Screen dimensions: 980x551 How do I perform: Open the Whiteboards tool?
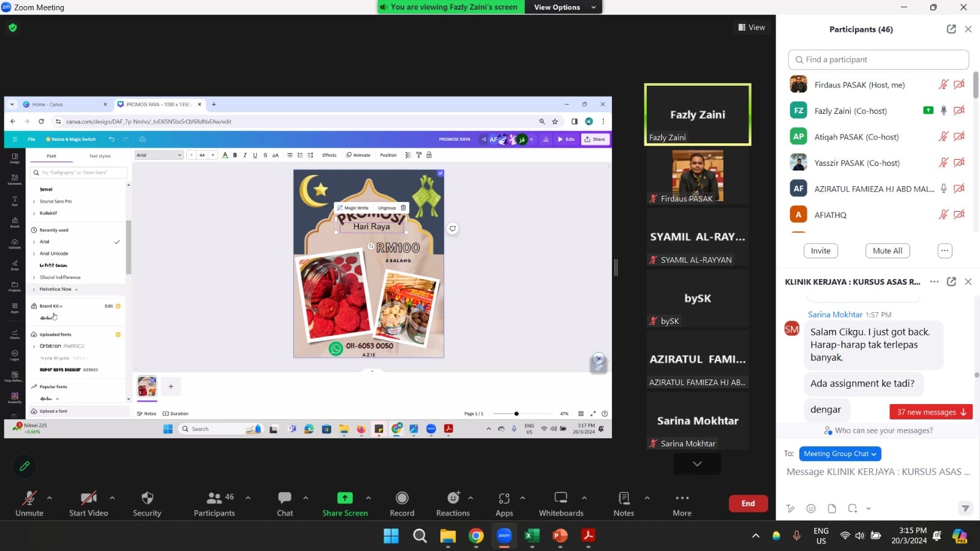560,498
